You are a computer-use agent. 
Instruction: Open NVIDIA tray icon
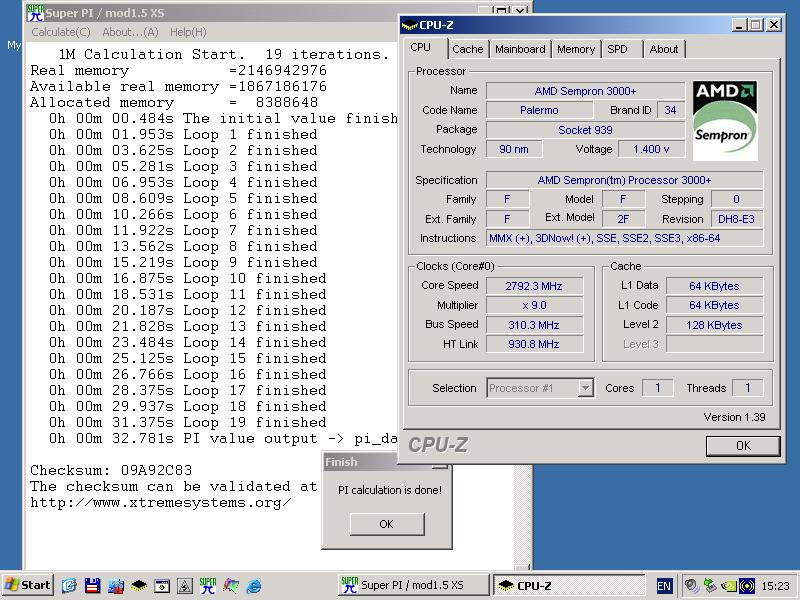tap(729, 585)
